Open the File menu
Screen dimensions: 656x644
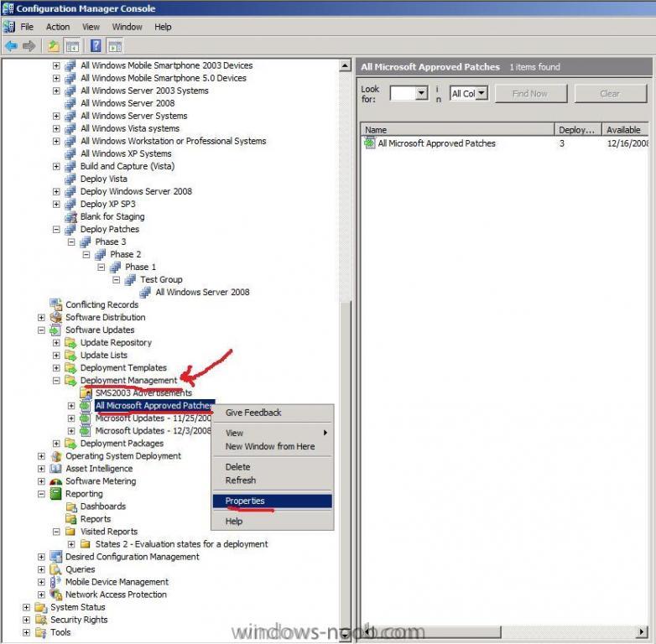[27, 27]
